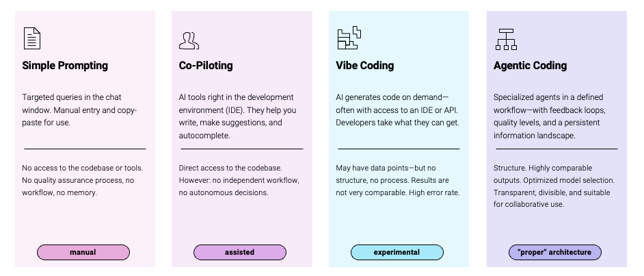Click the two-people icon above Co-Piloting

pyautogui.click(x=189, y=40)
